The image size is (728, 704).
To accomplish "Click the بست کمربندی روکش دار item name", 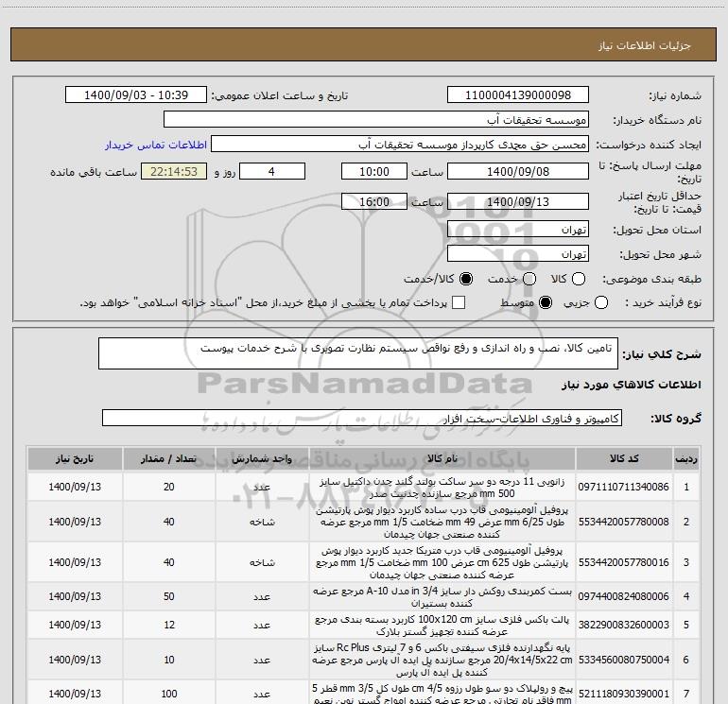I will 442,597.
